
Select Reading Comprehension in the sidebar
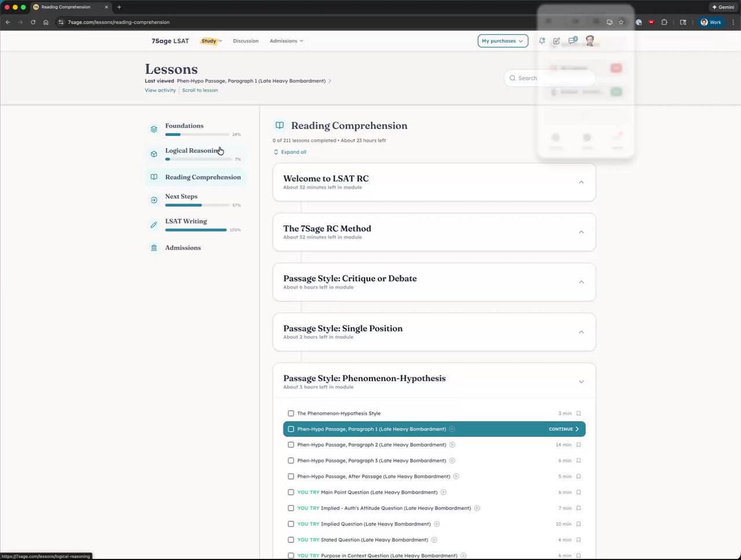point(196,177)
